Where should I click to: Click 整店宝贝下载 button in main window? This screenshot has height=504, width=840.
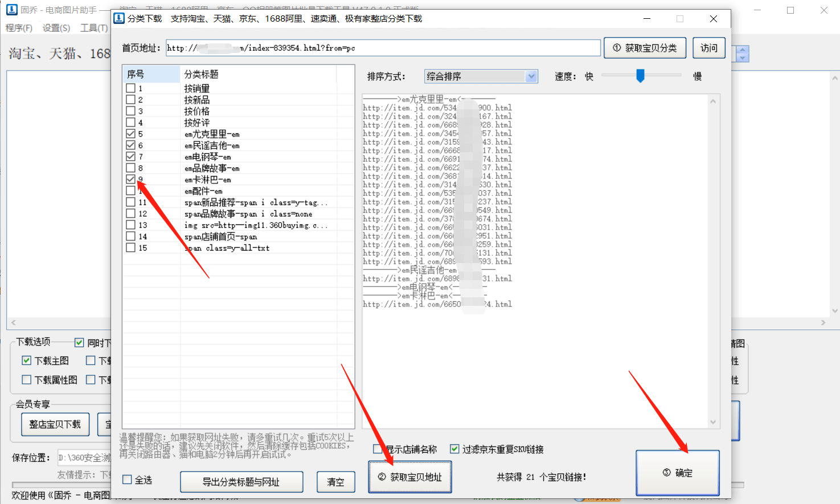(x=55, y=424)
